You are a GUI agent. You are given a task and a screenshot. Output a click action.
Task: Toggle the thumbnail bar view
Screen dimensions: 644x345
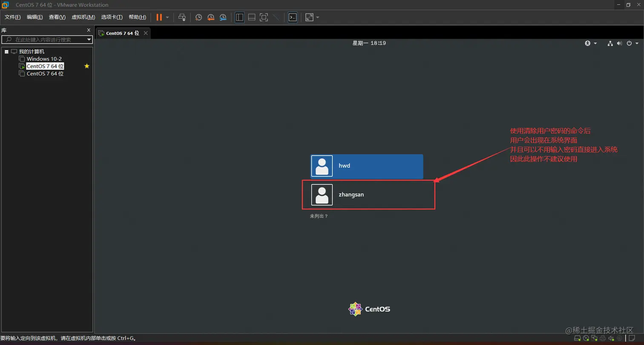pyautogui.click(x=252, y=17)
